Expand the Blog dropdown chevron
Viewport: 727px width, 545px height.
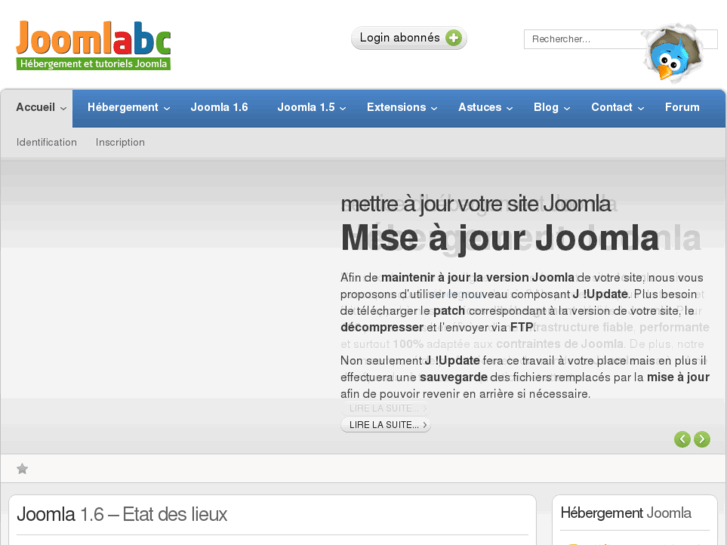coord(567,109)
